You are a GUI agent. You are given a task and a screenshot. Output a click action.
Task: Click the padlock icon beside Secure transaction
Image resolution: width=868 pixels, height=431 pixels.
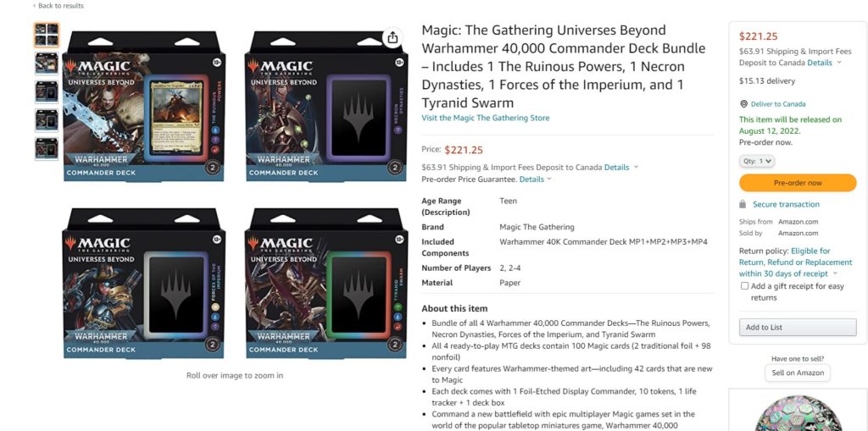[743, 204]
